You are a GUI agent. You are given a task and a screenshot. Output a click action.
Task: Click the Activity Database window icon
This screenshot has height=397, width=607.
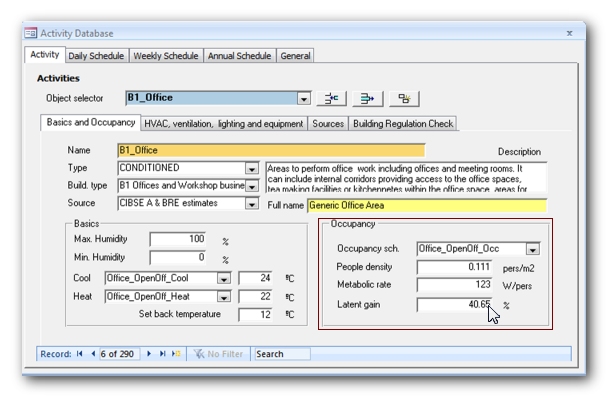pos(31,33)
